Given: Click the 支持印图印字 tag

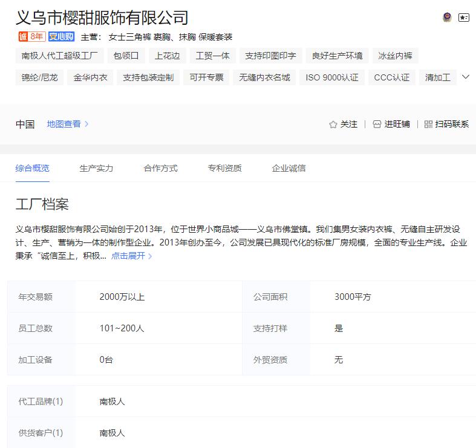Looking at the screenshot, I should click(x=270, y=56).
